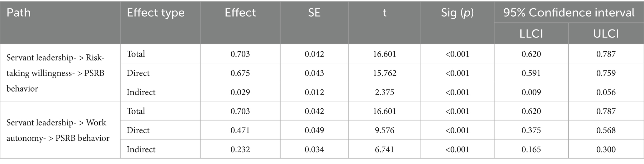Click the LLCI value 0.165
This screenshot has height=164, width=644.
[x=531, y=149]
